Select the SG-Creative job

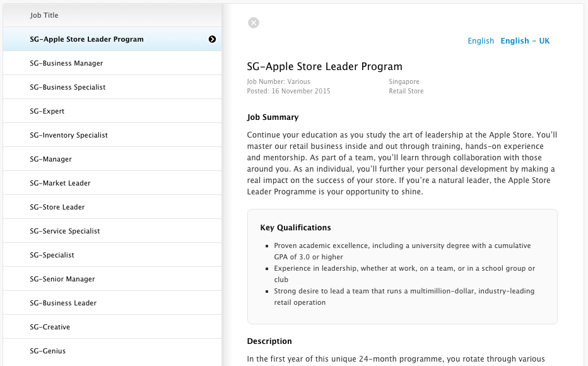112,327
